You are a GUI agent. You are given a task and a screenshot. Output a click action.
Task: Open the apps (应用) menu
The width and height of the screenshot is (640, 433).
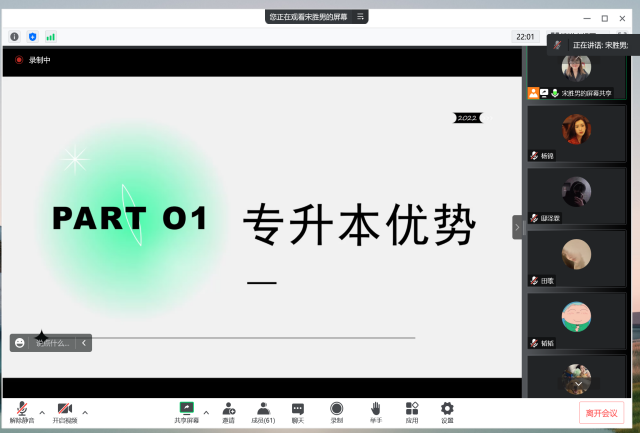412,411
